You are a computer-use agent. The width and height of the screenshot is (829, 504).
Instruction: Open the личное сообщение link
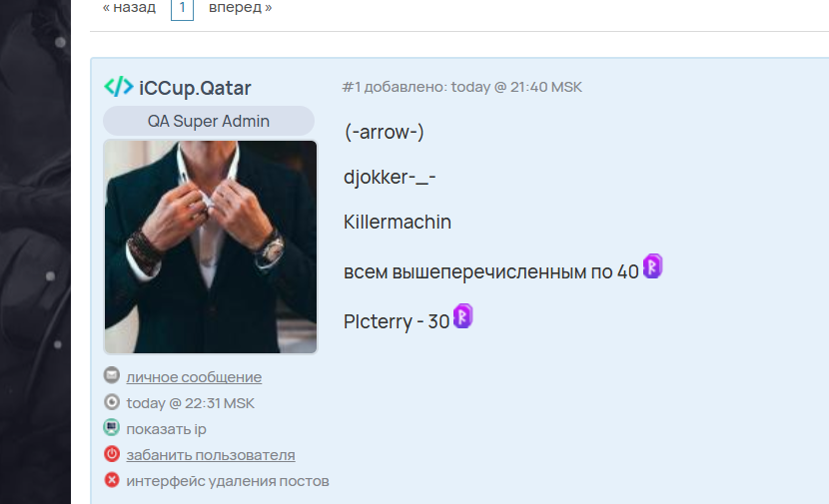(x=194, y=377)
